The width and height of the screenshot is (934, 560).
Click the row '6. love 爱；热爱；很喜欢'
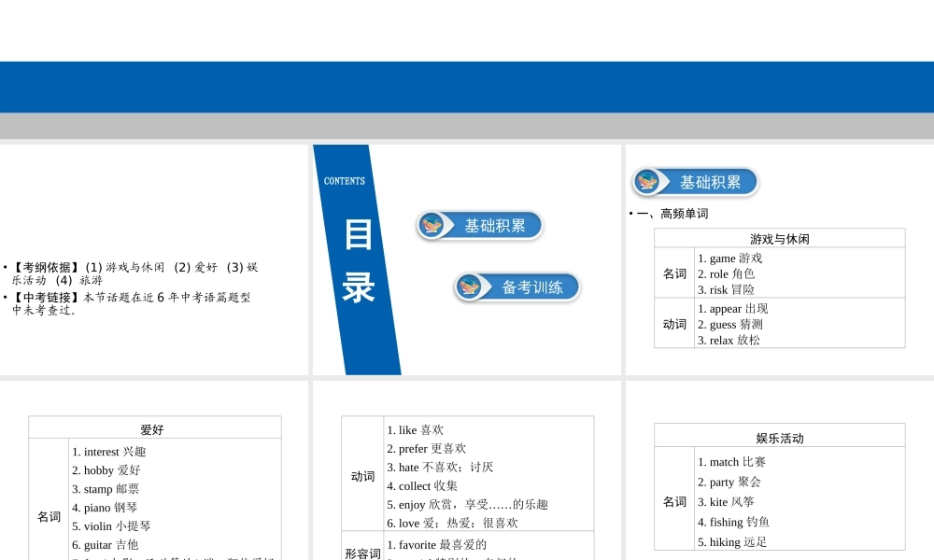pyautogui.click(x=453, y=523)
